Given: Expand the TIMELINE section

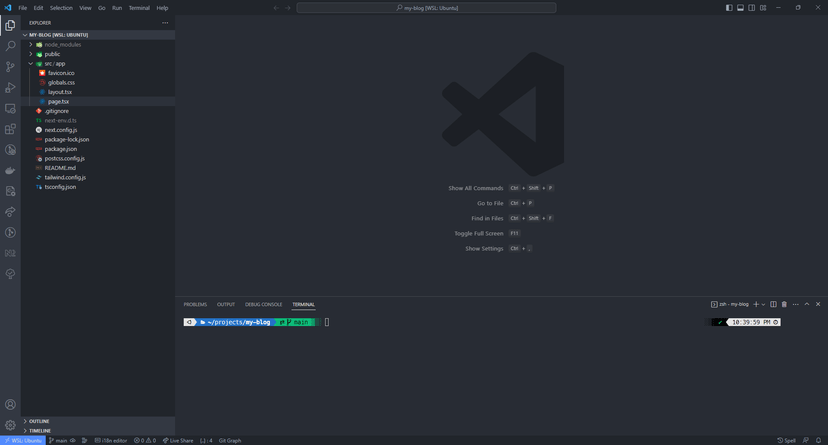Looking at the screenshot, I should tap(98, 431).
